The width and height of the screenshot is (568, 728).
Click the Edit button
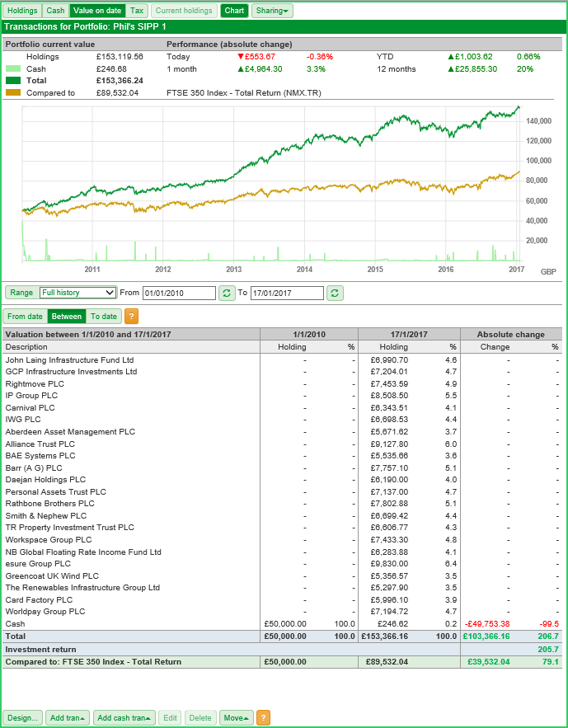(171, 718)
